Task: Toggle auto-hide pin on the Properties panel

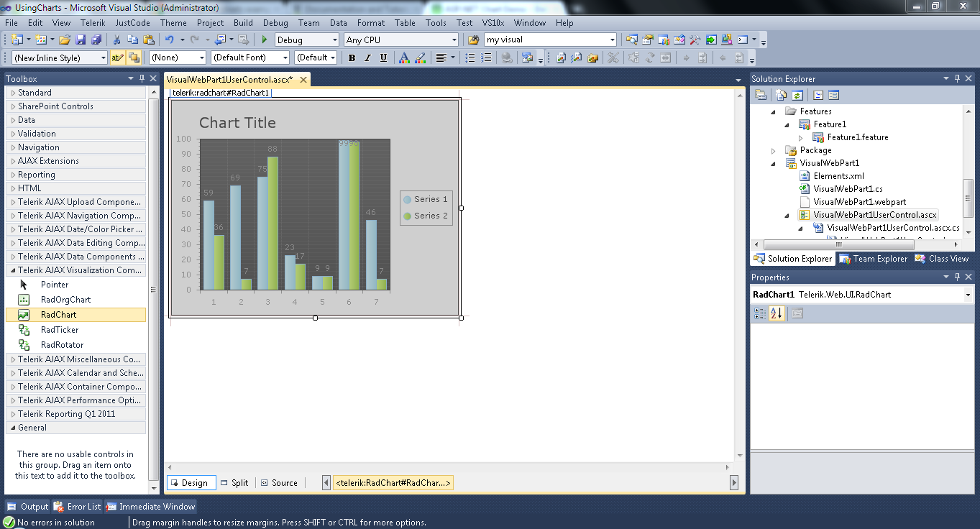Action: point(958,277)
